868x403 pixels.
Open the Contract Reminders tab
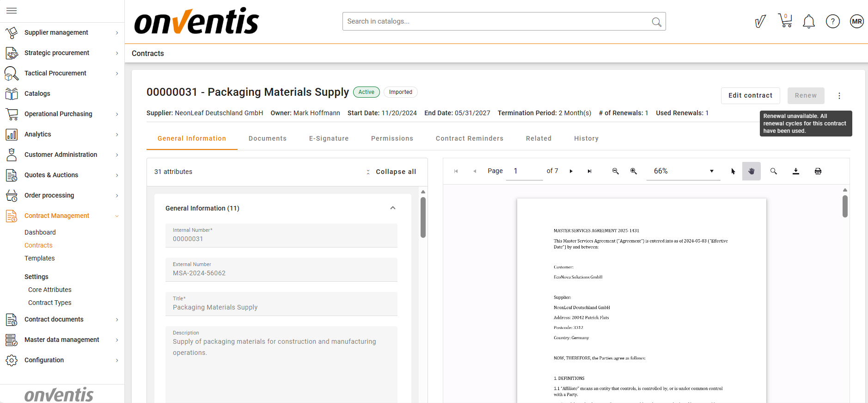click(x=469, y=138)
